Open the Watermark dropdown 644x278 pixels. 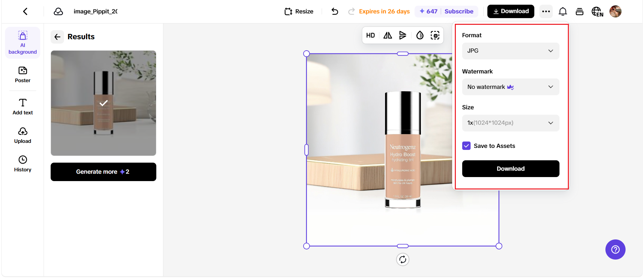[510, 87]
